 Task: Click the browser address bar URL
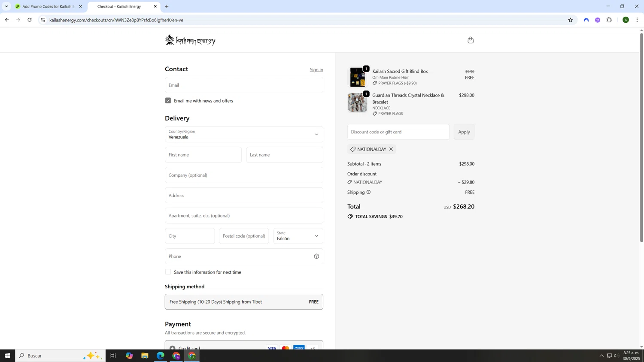pos(116,20)
